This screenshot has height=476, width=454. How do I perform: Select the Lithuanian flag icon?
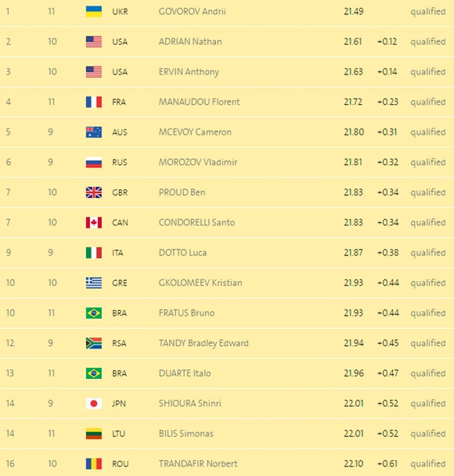point(94,433)
